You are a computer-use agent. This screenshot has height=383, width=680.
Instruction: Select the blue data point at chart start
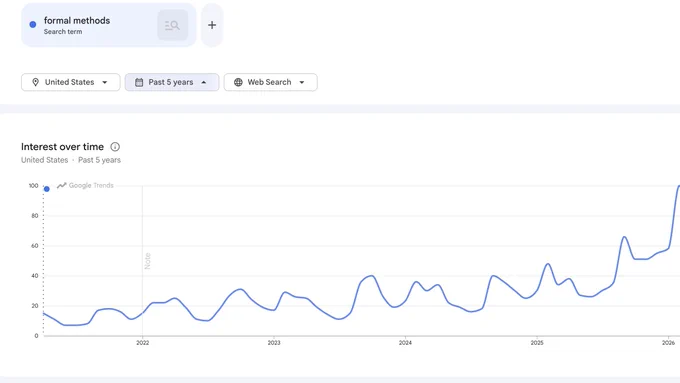click(47, 189)
